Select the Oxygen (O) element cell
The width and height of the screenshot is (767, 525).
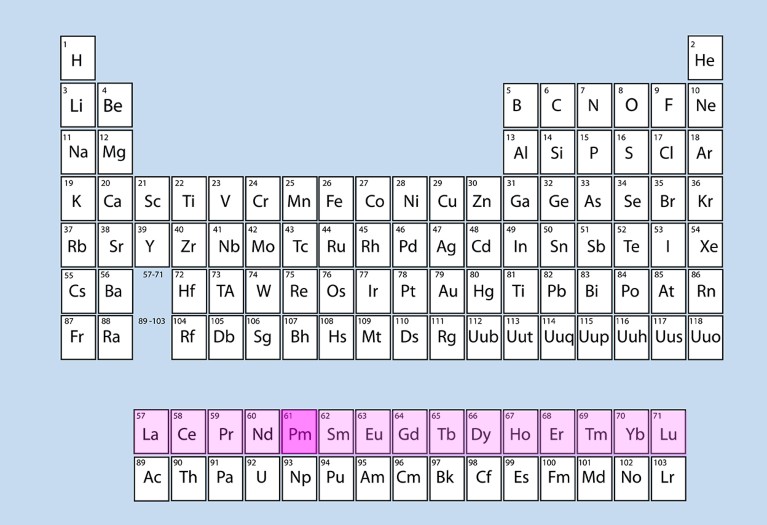click(631, 104)
